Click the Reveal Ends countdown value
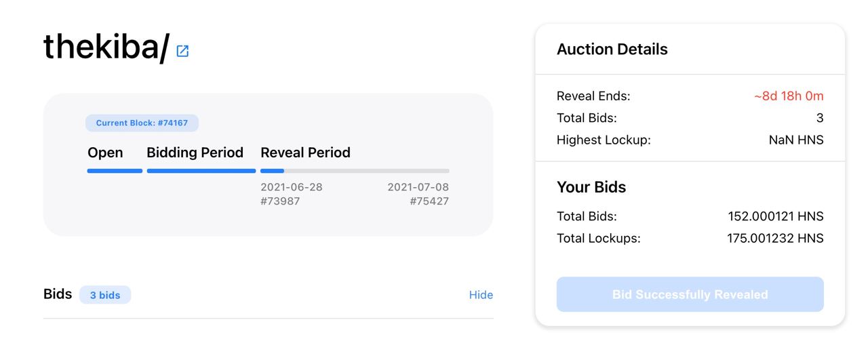868x341 pixels. [x=789, y=96]
